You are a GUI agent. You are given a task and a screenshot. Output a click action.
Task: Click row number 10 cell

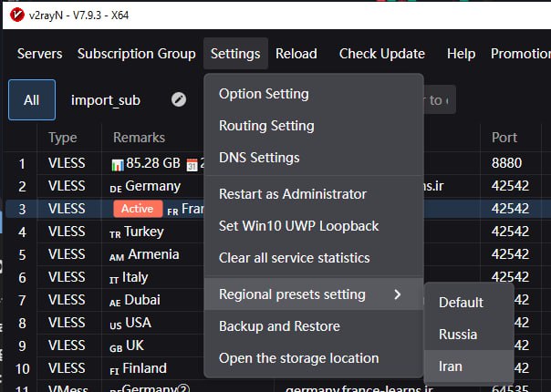pyautogui.click(x=22, y=369)
